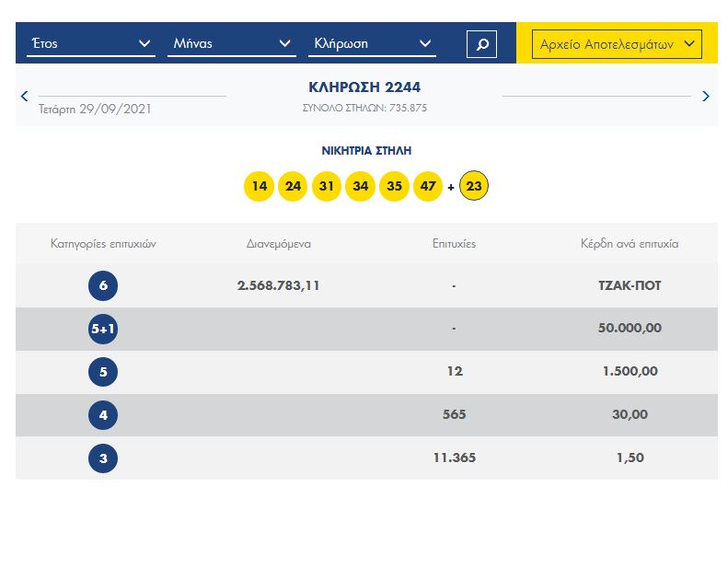Go to next draw with right arrow
This screenshot has height=568, width=728.
tap(705, 96)
